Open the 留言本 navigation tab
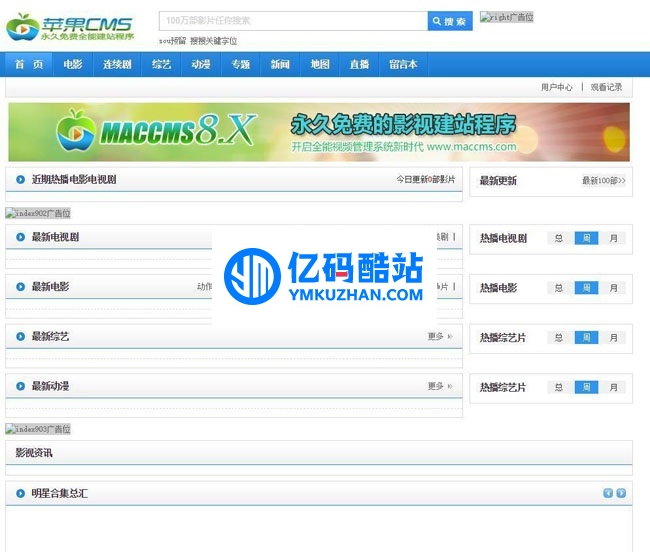The image size is (650, 552). 403,64
